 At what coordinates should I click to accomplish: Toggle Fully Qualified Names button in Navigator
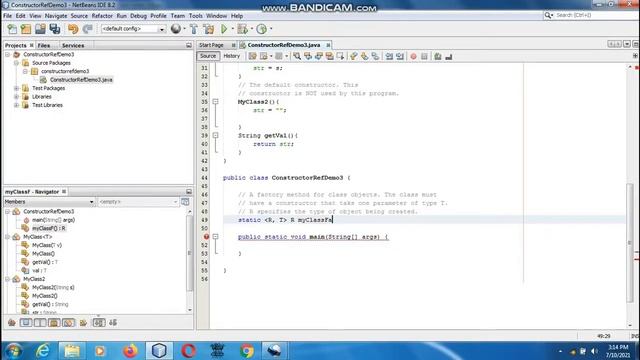[x=83, y=323]
